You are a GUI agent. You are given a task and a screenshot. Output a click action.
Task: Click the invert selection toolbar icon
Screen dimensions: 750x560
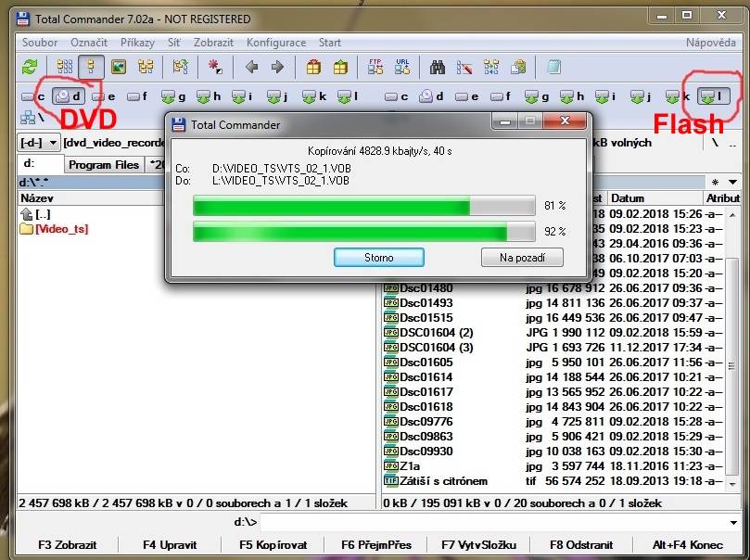215,67
